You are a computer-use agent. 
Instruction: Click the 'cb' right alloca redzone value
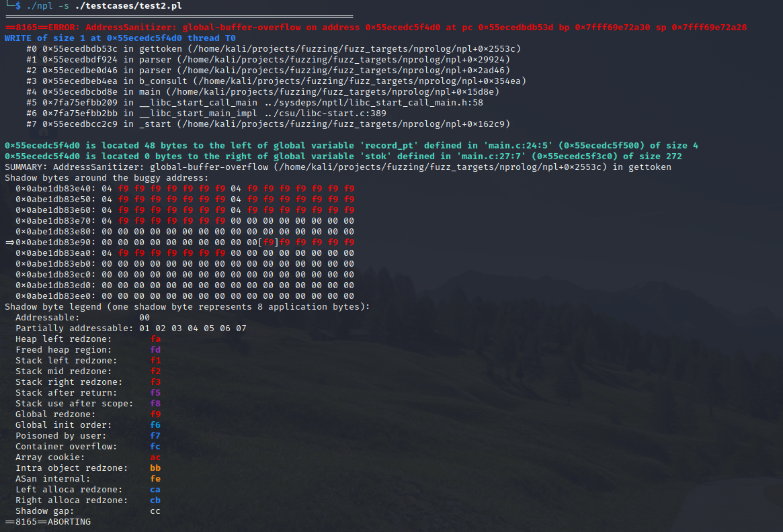click(155, 500)
